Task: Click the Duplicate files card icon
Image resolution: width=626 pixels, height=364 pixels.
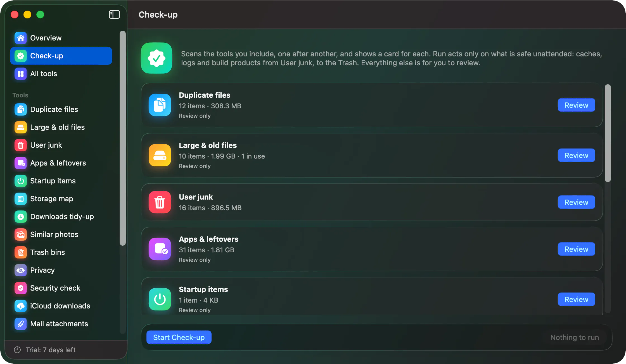Action: pos(160,105)
